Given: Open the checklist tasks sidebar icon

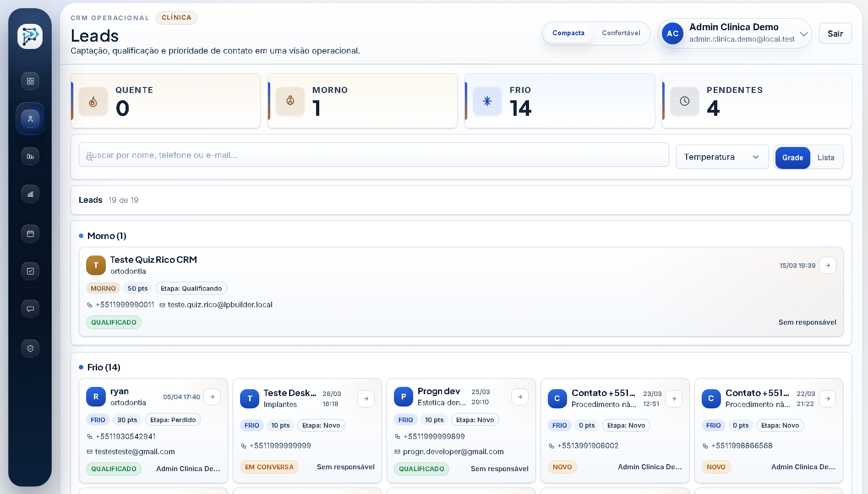Looking at the screenshot, I should coord(30,271).
